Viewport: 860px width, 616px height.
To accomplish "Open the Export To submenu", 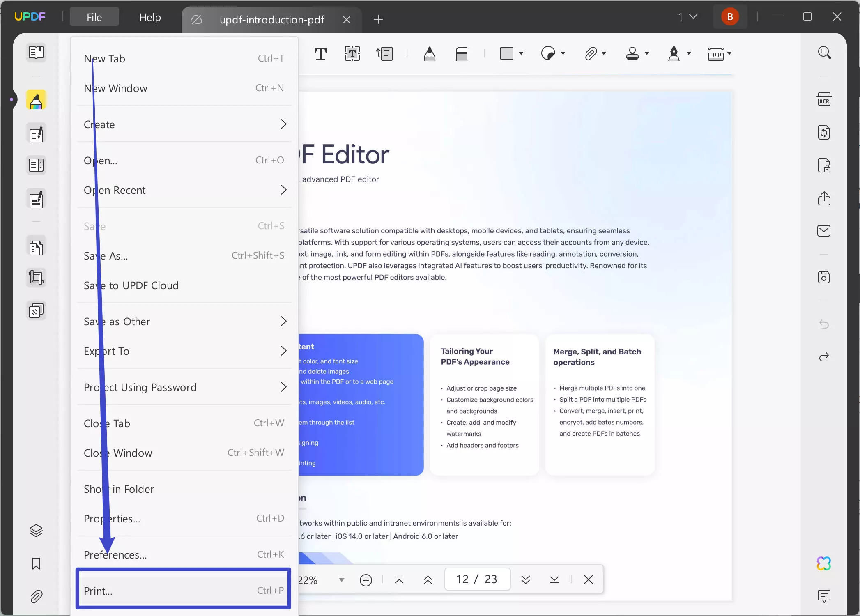I will 184,351.
